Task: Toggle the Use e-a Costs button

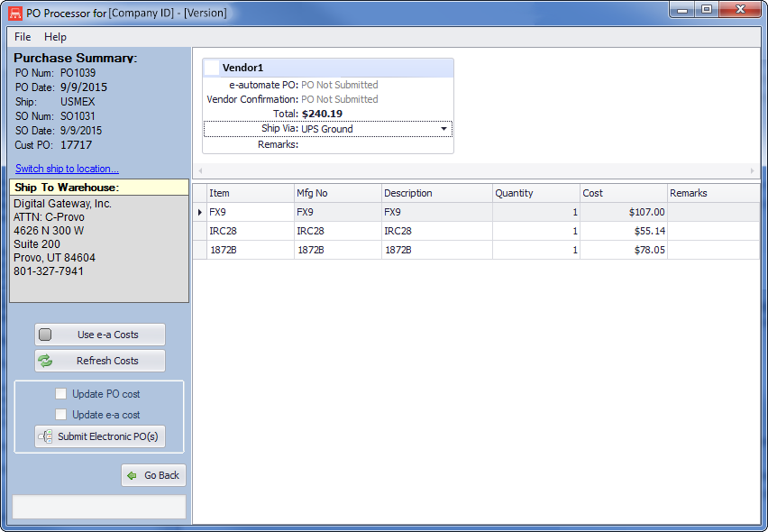Action: point(100,335)
